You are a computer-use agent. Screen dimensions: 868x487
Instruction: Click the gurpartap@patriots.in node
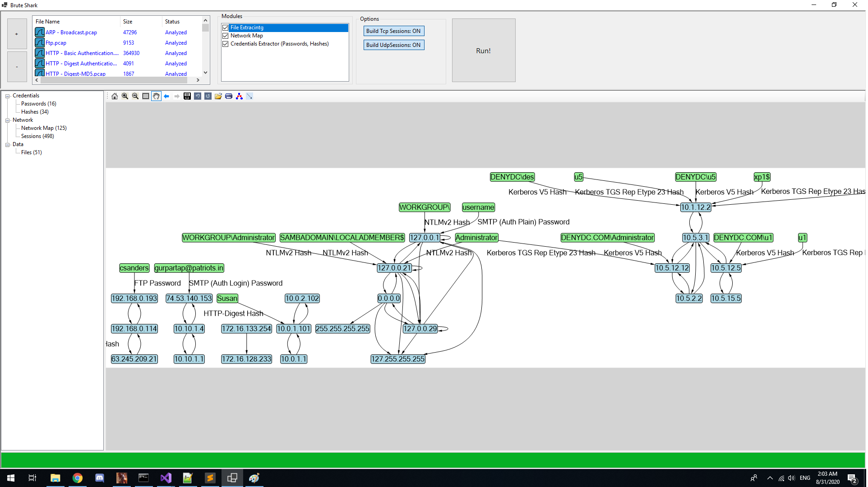pyautogui.click(x=189, y=268)
